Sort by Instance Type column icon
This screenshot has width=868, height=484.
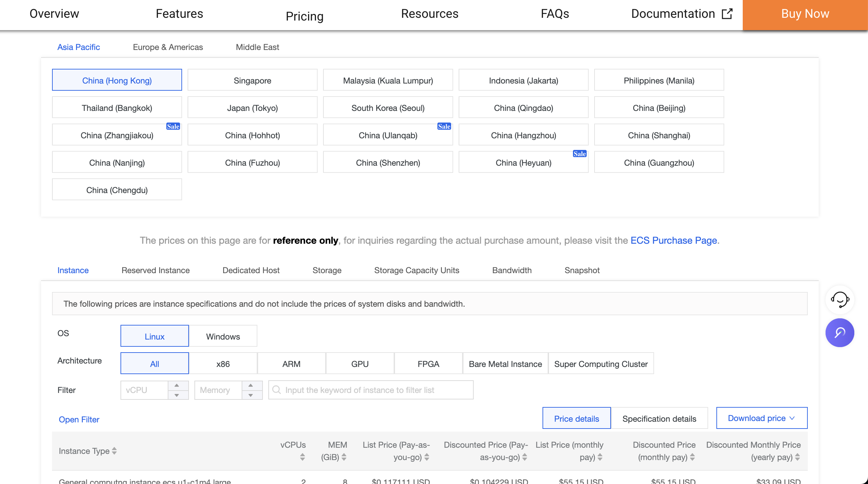114,451
